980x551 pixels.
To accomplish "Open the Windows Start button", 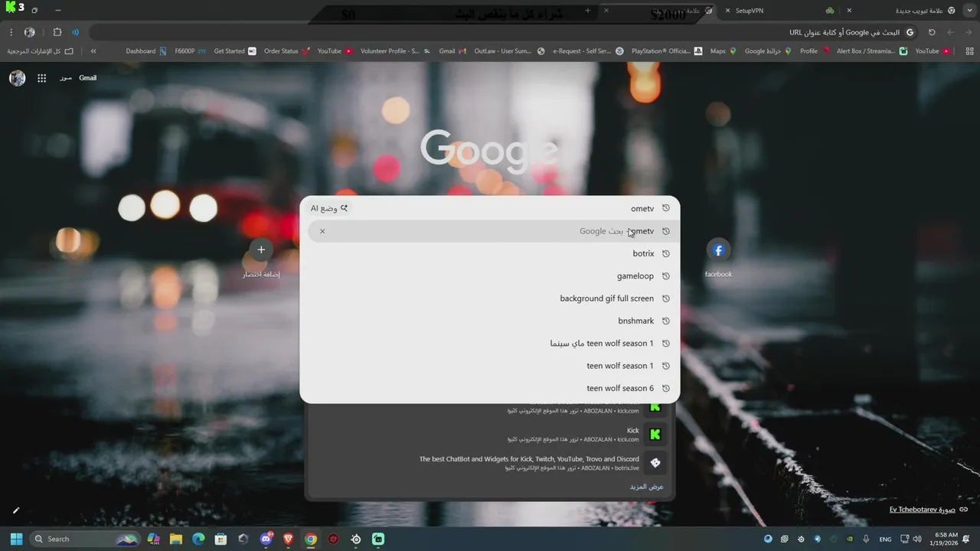I will pyautogui.click(x=16, y=539).
